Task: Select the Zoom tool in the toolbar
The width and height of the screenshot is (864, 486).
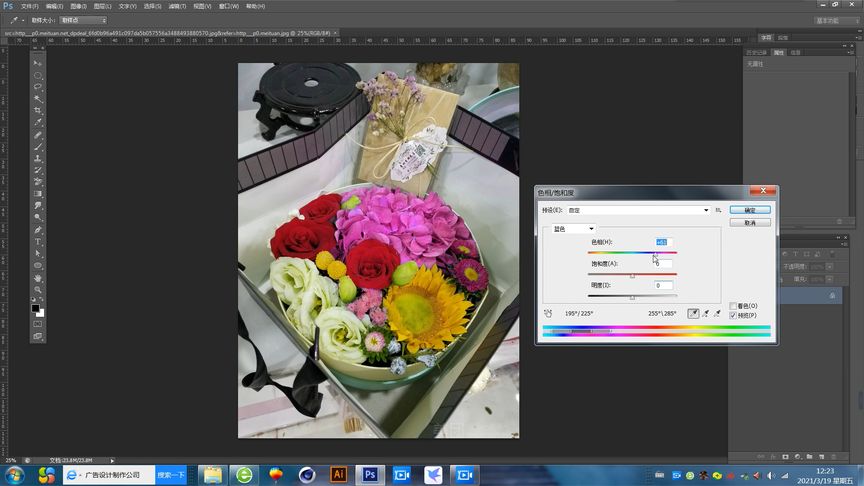Action: click(x=38, y=290)
